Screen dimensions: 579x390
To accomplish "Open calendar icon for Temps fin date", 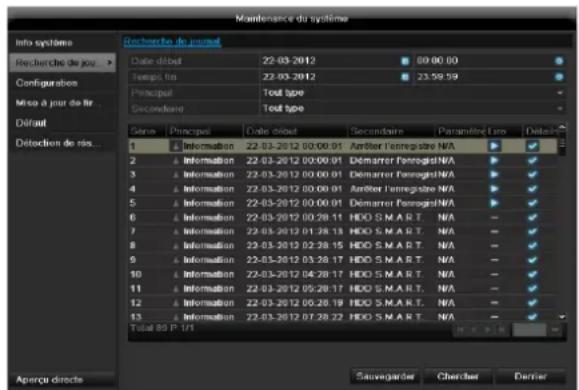I will (405, 77).
